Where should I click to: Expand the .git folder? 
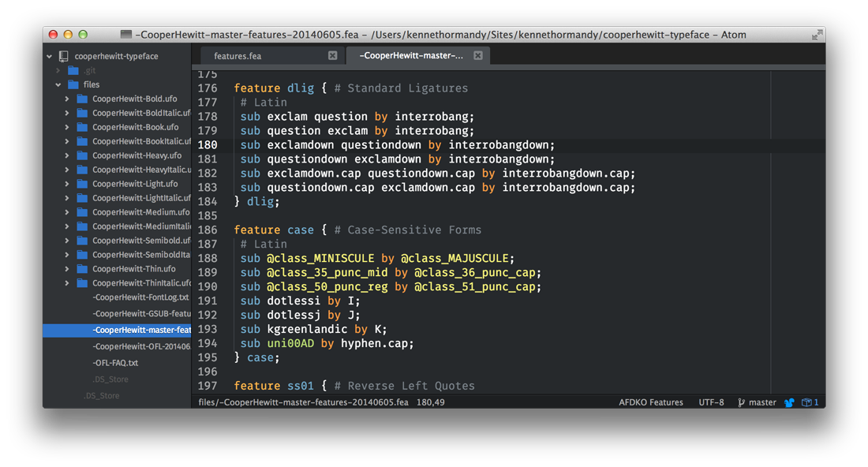tap(58, 70)
